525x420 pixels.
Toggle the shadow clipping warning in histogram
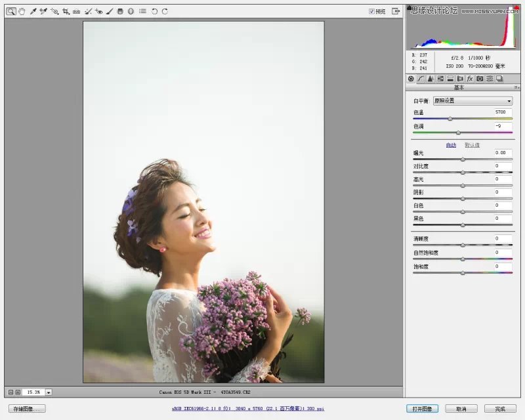pyautogui.click(x=409, y=8)
